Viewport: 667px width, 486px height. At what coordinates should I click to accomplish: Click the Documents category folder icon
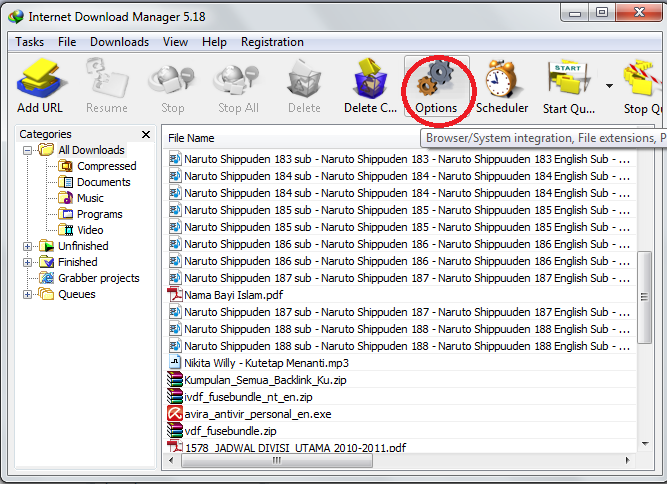(x=66, y=182)
